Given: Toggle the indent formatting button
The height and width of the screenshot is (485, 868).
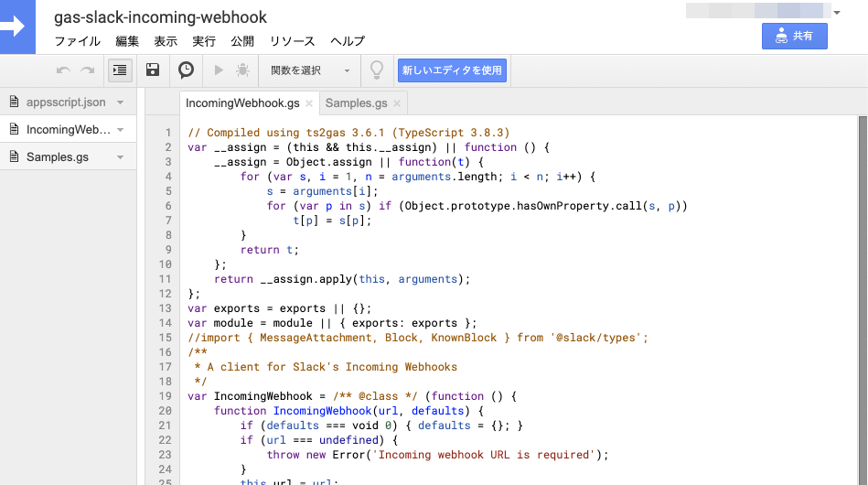Looking at the screenshot, I should (120, 70).
